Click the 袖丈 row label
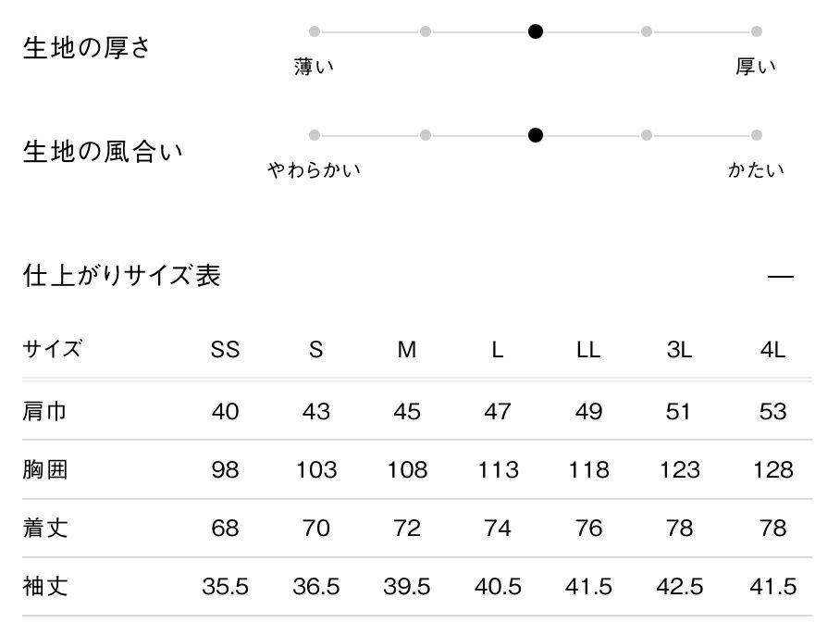This screenshot has height=635, width=840. (44, 587)
